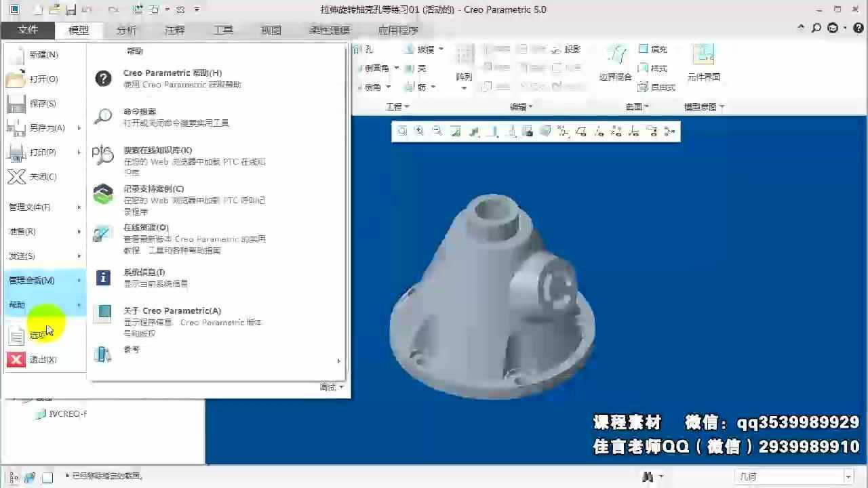Click the Exit (退出) red X item

[42, 360]
